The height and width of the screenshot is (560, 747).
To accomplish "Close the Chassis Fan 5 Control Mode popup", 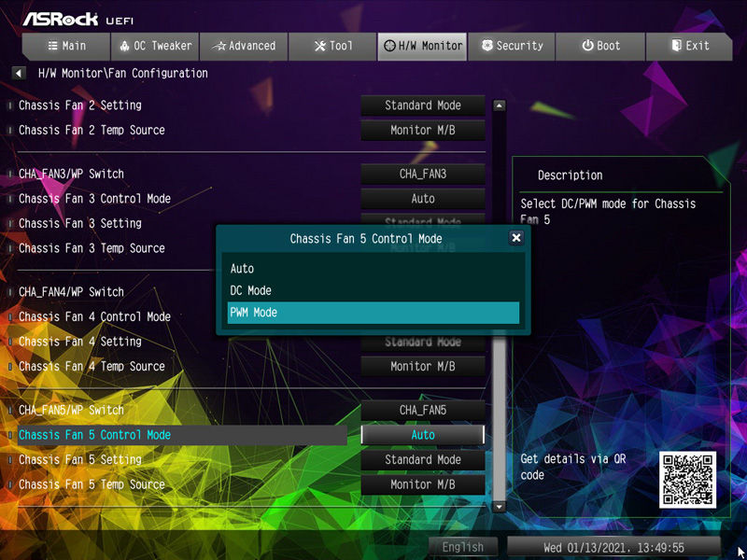I will (x=516, y=238).
